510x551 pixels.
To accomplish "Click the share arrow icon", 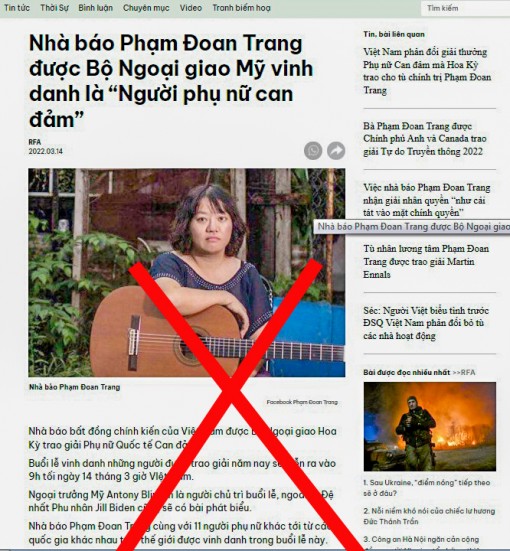I will 336,151.
